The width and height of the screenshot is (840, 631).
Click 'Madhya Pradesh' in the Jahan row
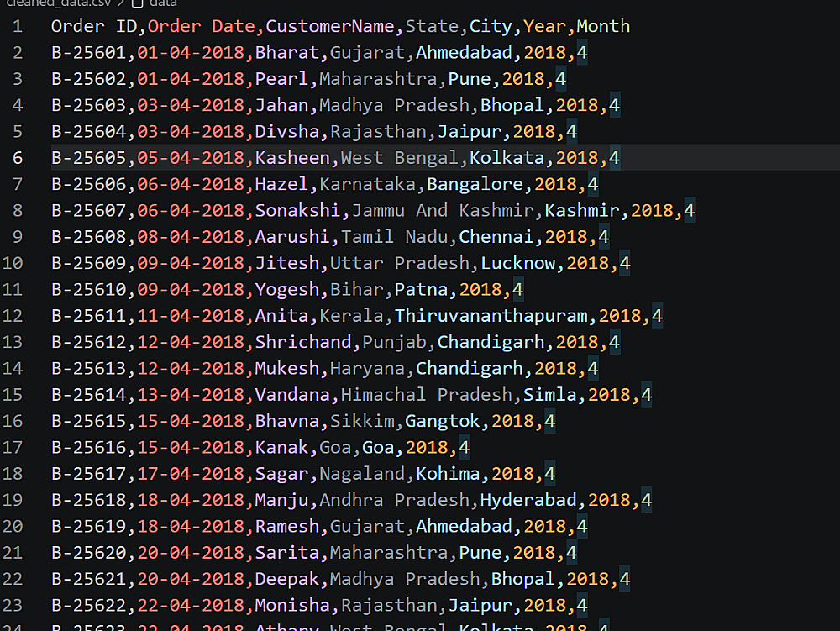(394, 105)
